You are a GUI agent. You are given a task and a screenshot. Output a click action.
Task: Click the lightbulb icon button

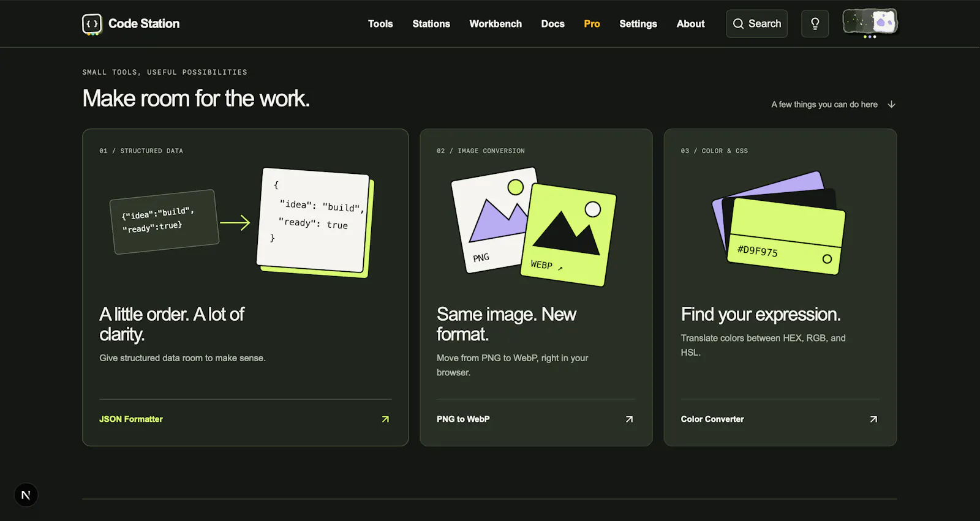pos(815,24)
